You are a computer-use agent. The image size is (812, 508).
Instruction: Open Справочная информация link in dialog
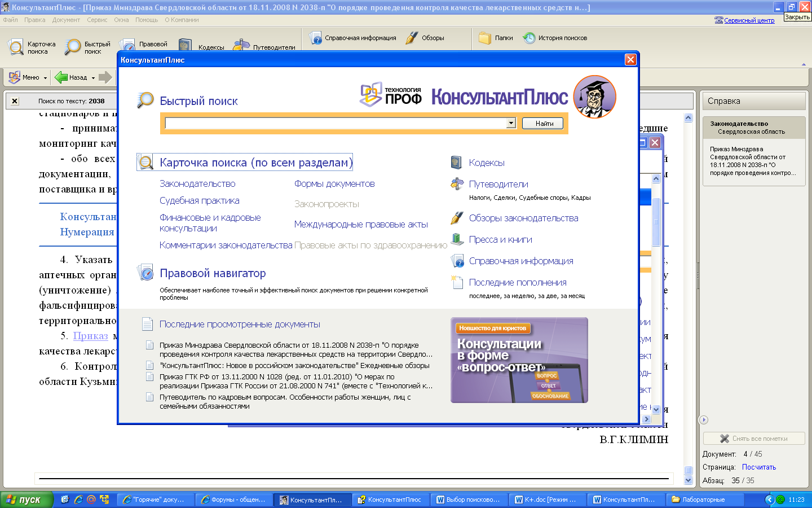(521, 261)
